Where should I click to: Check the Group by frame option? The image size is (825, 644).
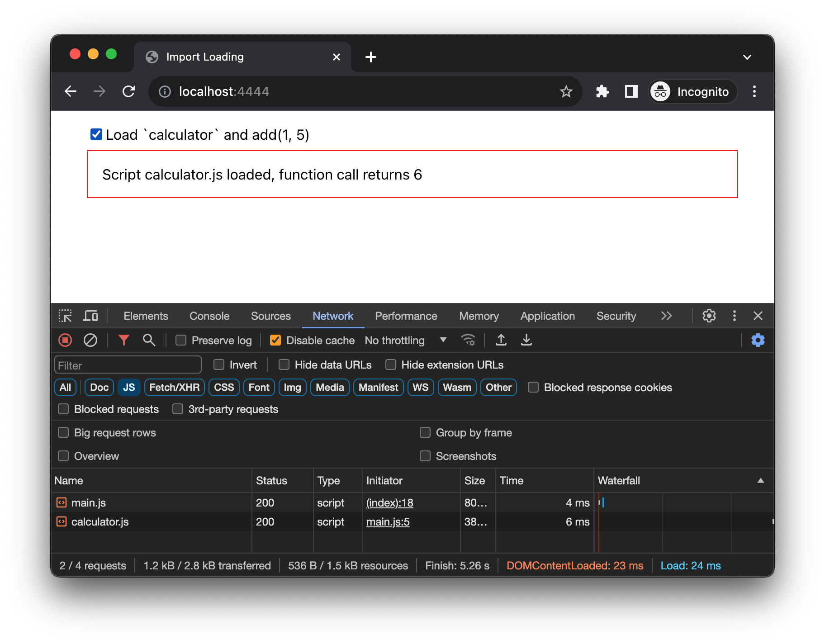click(x=425, y=432)
